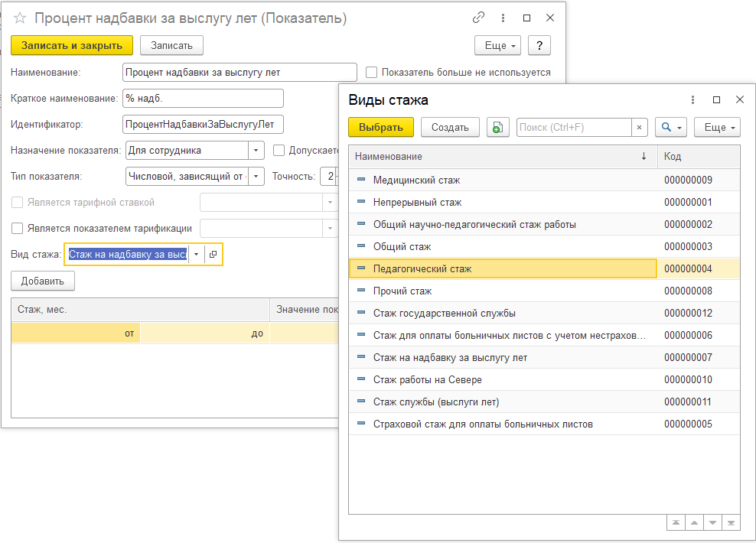The height and width of the screenshot is (543, 756).
Task: Open dropdown next to Является тарифной ставкой
Action: 331,203
